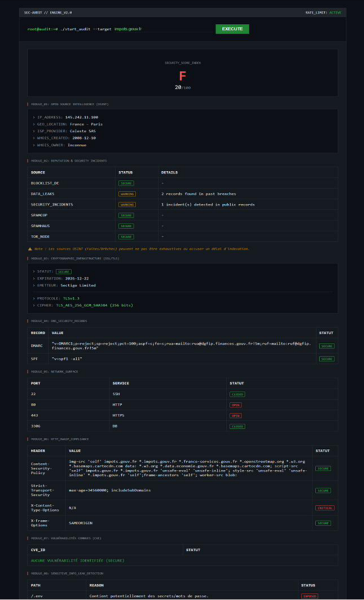Image resolution: width=364 pixels, height=600 pixels.
Task: Click the CLOSED badge for SSH
Action: tap(237, 394)
